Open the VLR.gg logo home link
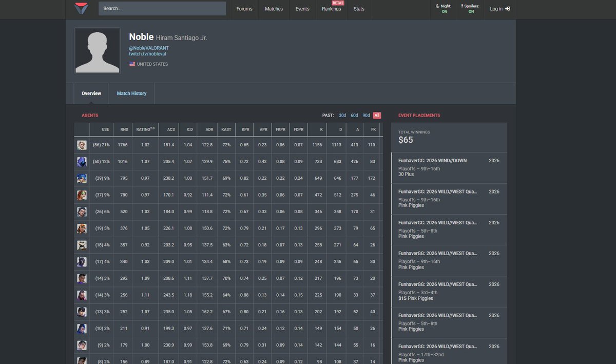This screenshot has height=364, width=616. click(x=82, y=9)
